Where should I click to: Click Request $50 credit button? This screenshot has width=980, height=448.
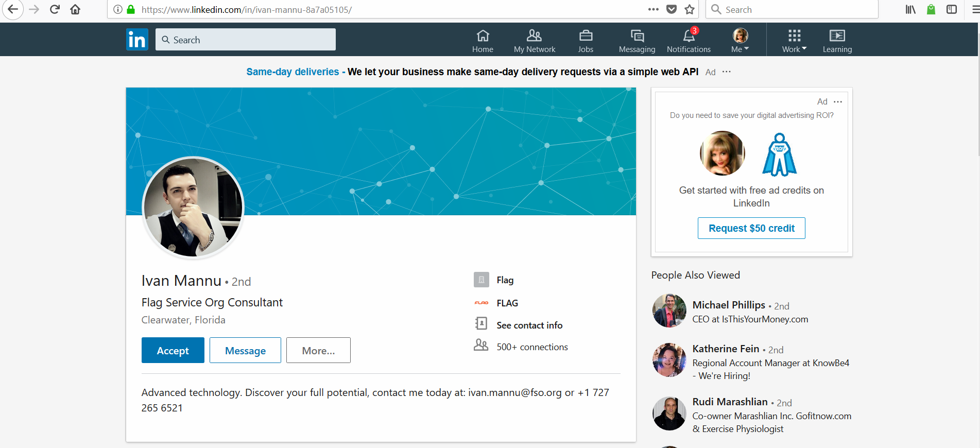(751, 228)
